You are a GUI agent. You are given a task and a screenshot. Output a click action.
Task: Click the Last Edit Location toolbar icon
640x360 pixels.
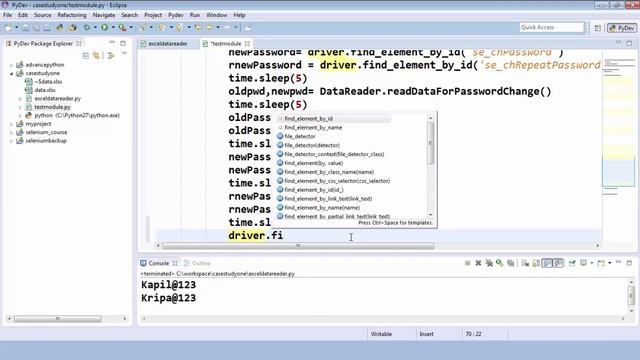pyautogui.click(x=198, y=27)
